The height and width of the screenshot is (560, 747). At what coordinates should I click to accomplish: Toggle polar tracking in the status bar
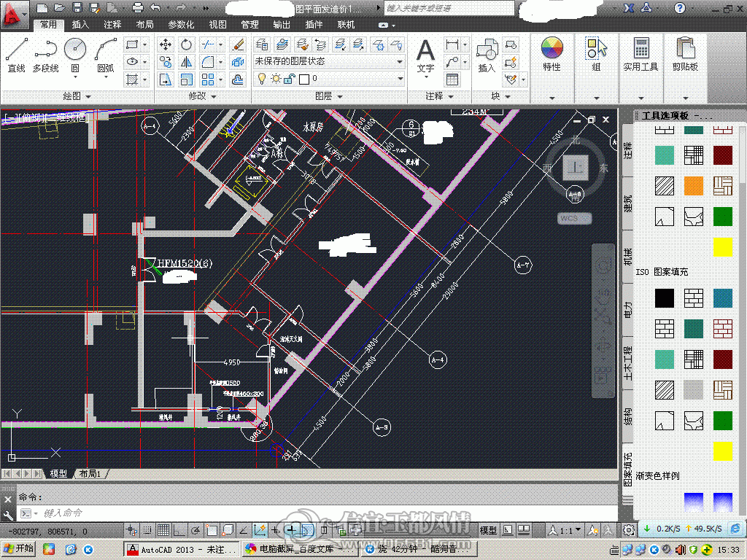click(196, 530)
